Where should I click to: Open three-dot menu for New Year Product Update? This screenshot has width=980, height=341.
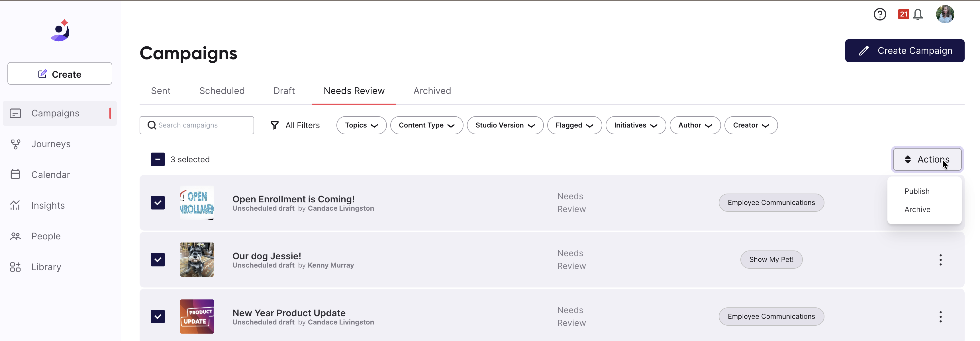point(940,317)
